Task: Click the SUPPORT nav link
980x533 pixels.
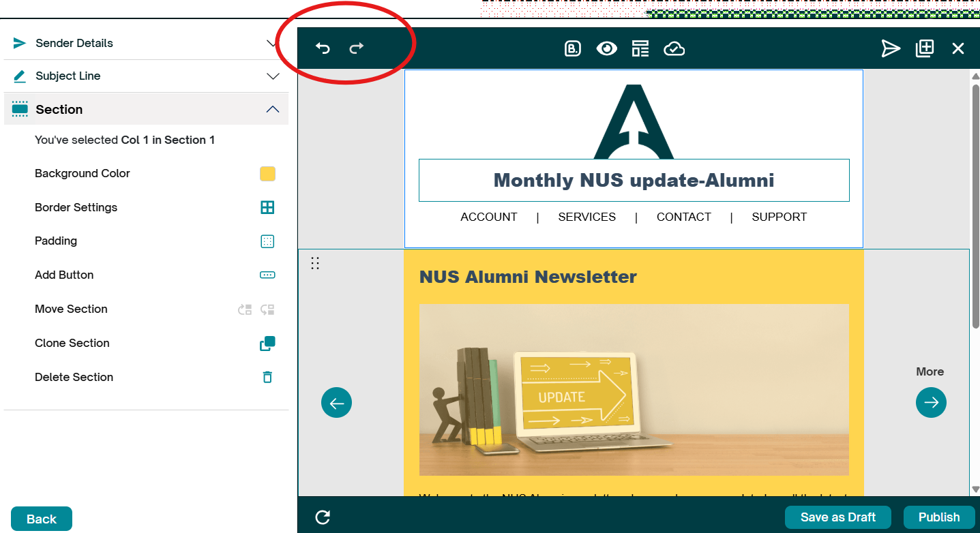Action: 779,217
